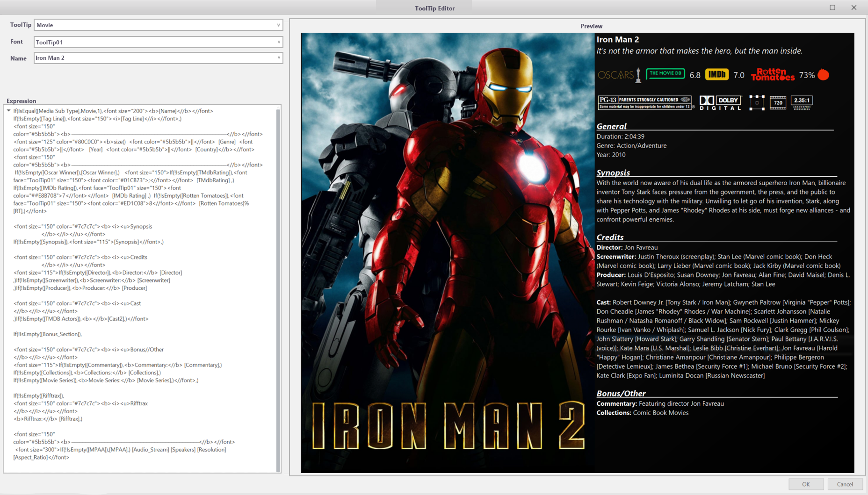868x495 pixels.
Task: Click the 7.0 IMDb rating value
Action: coord(739,75)
